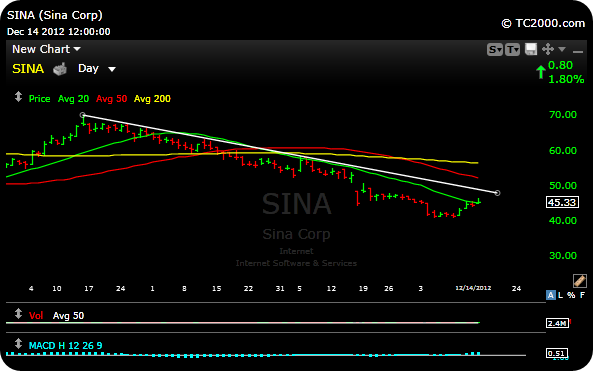Select the red Avg 50 price label
This screenshot has height=371, width=593.
pos(112,99)
